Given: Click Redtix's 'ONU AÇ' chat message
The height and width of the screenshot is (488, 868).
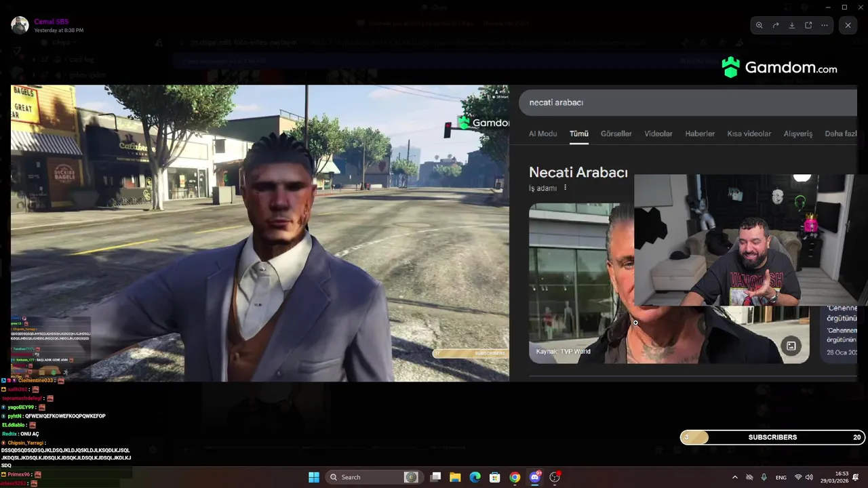Looking at the screenshot, I should pos(30,434).
